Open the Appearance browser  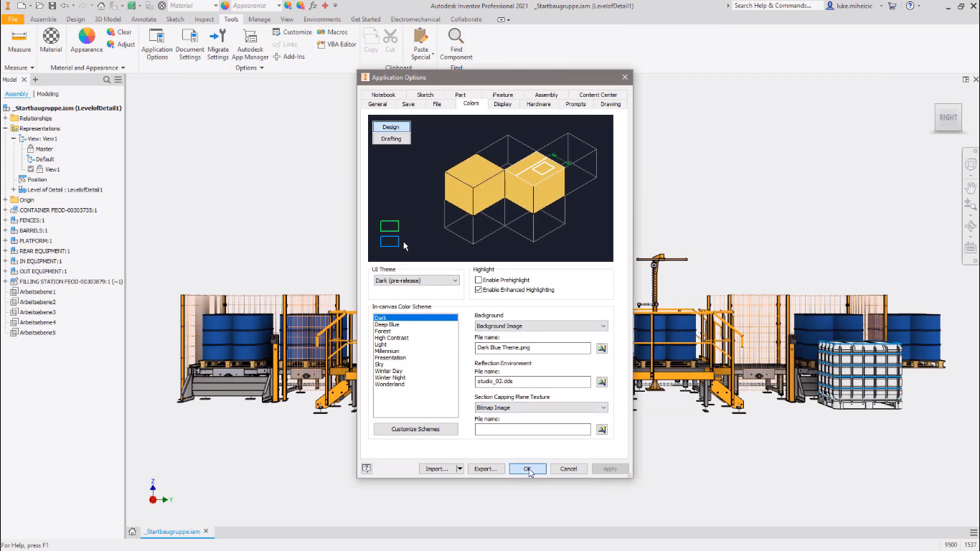87,41
